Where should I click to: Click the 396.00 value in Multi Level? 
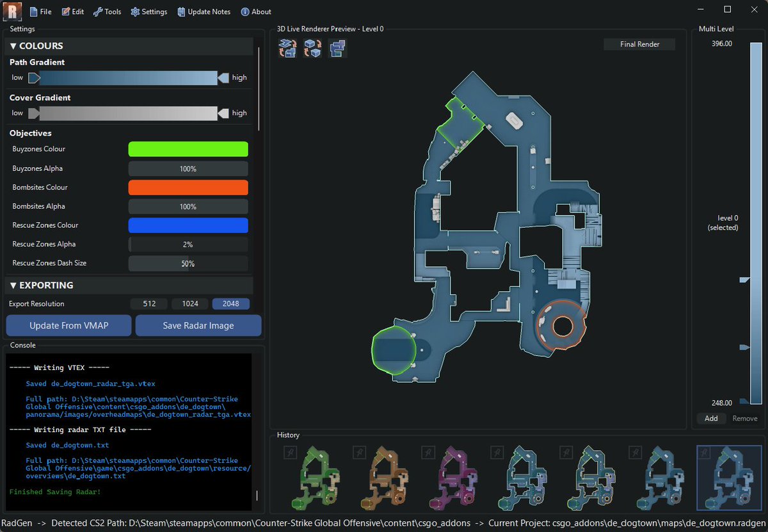(x=721, y=44)
